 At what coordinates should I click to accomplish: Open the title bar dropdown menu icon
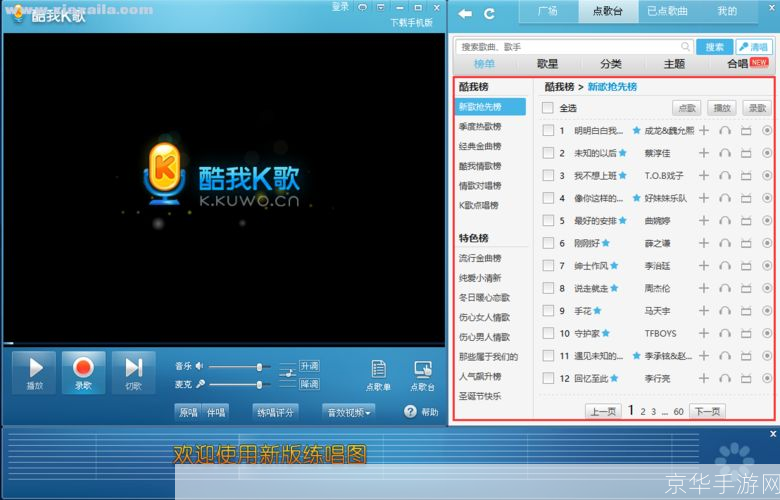tap(381, 7)
